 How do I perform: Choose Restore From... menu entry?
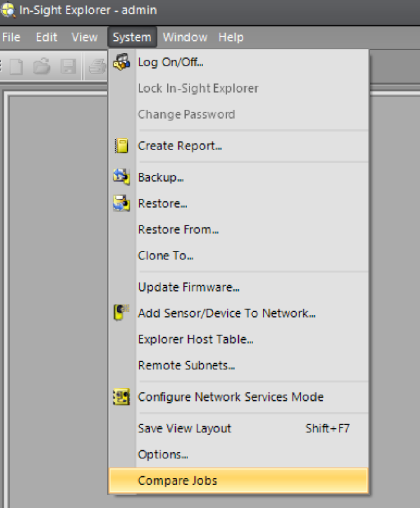[178, 229]
